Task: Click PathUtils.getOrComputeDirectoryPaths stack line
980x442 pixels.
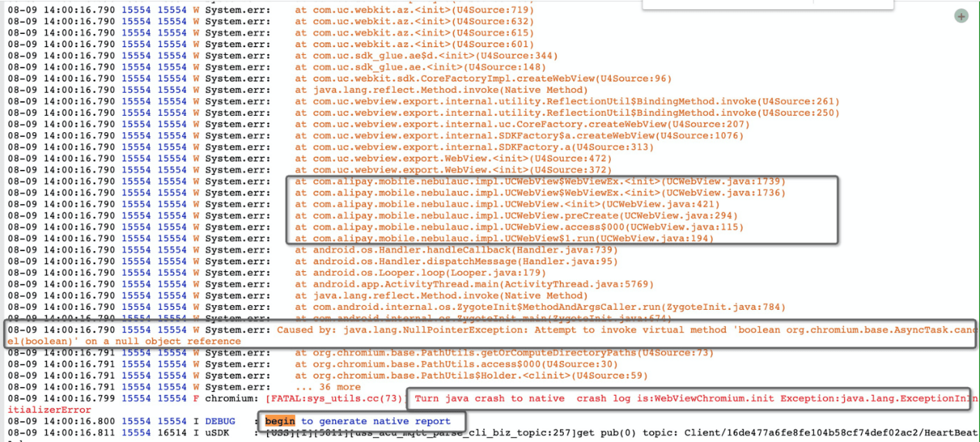Action: point(504,352)
